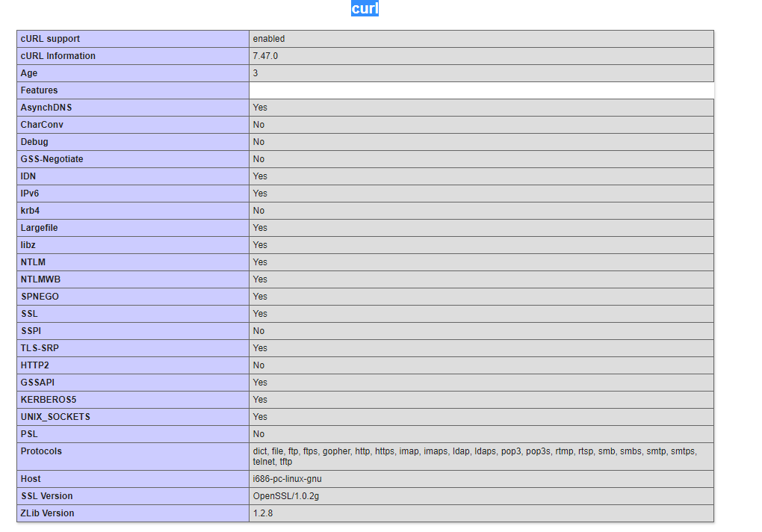Click the krb4 label
The width and height of the screenshot is (762, 532).
(x=30, y=211)
